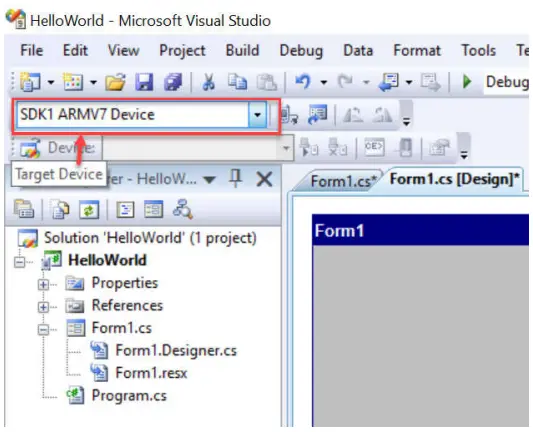
Task: Switch to the Form1.cs [Design]* tab
Action: click(454, 179)
